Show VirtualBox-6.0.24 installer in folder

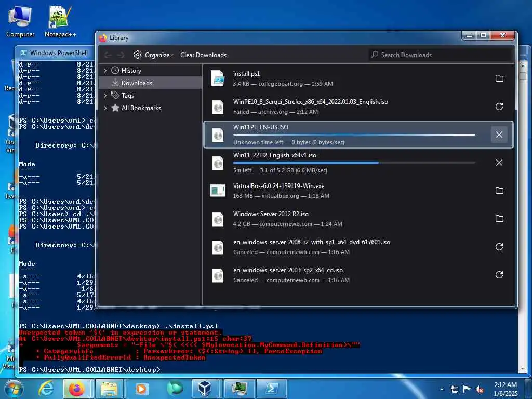499,191
